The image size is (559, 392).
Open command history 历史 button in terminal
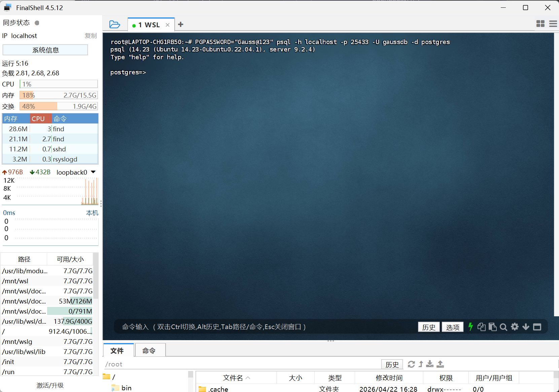point(429,327)
